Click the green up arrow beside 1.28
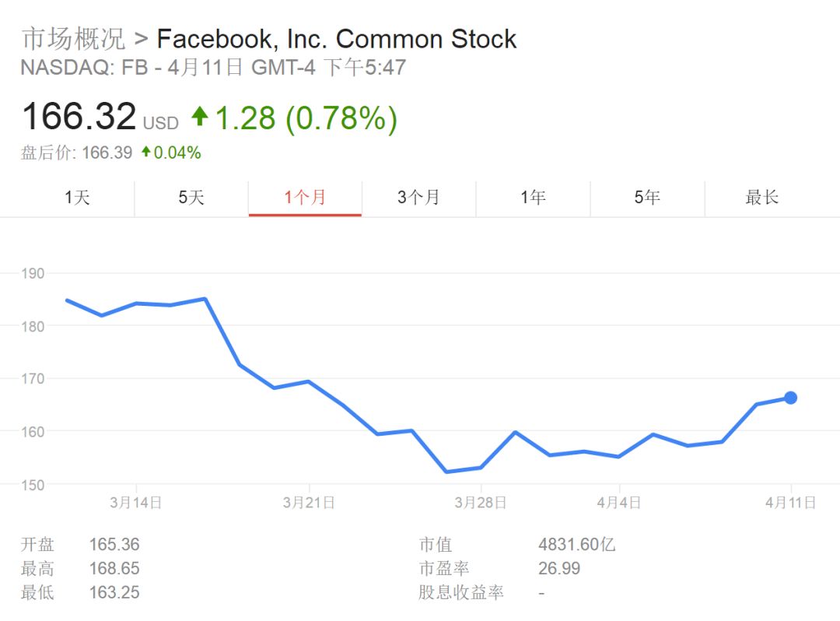Image resolution: width=840 pixels, height=621 pixels. 200,117
